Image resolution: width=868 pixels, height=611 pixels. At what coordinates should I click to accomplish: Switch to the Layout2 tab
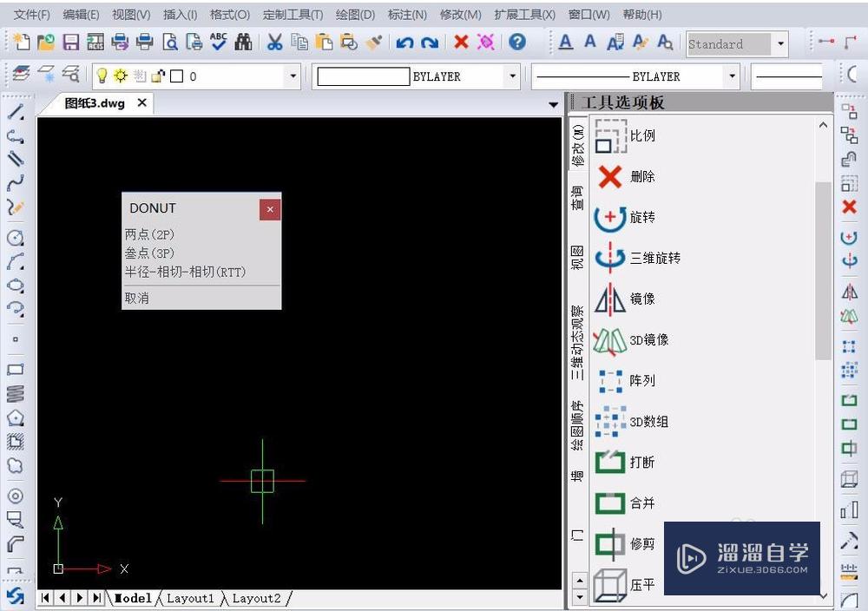tap(256, 598)
